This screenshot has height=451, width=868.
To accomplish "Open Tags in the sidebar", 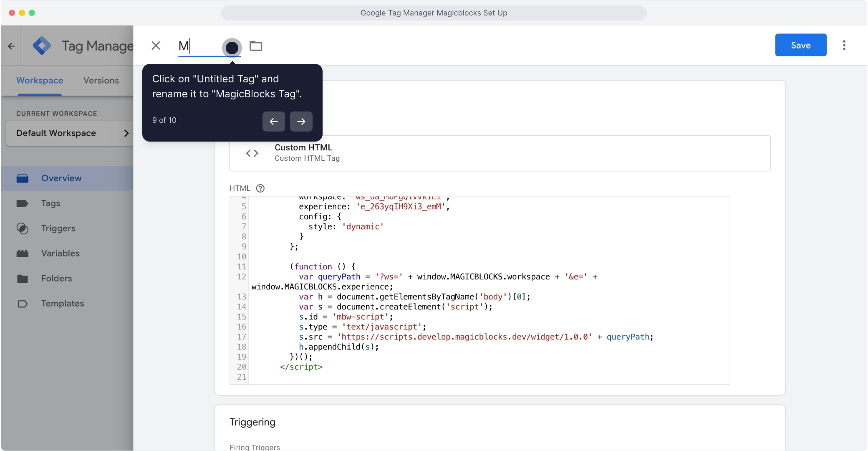I will (50, 203).
